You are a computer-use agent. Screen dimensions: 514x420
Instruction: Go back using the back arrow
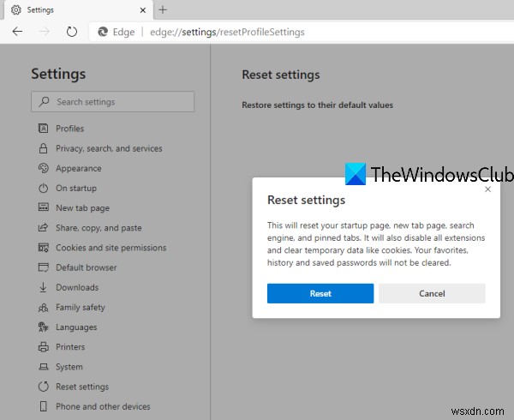[x=17, y=32]
